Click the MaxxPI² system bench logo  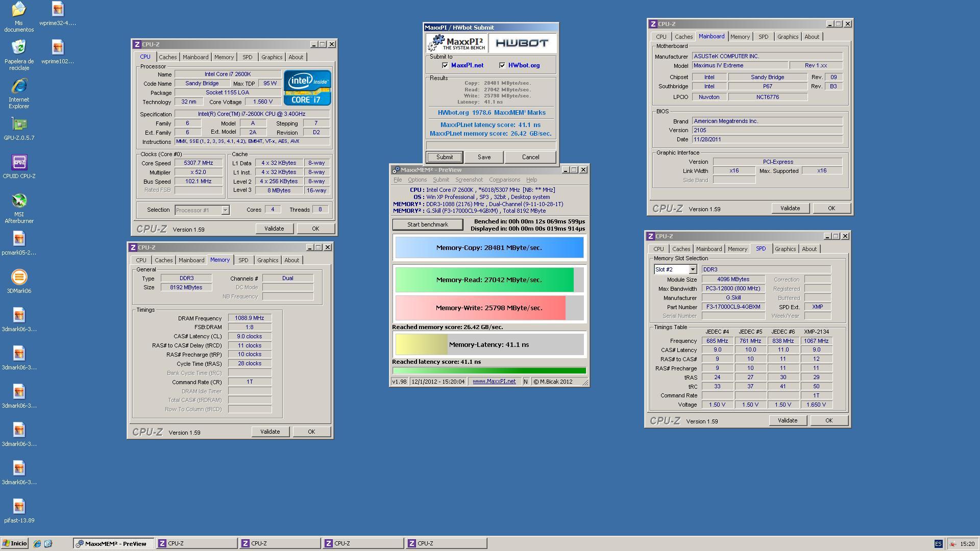coord(456,43)
